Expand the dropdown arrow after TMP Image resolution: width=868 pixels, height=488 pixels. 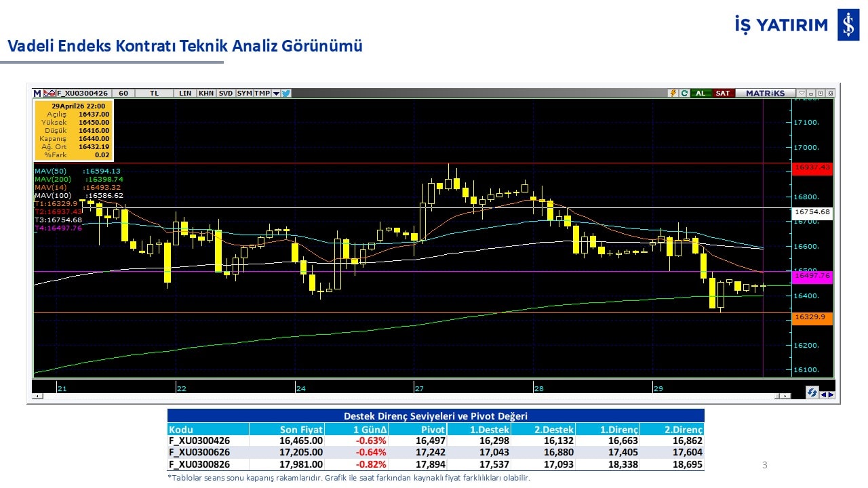click(276, 93)
